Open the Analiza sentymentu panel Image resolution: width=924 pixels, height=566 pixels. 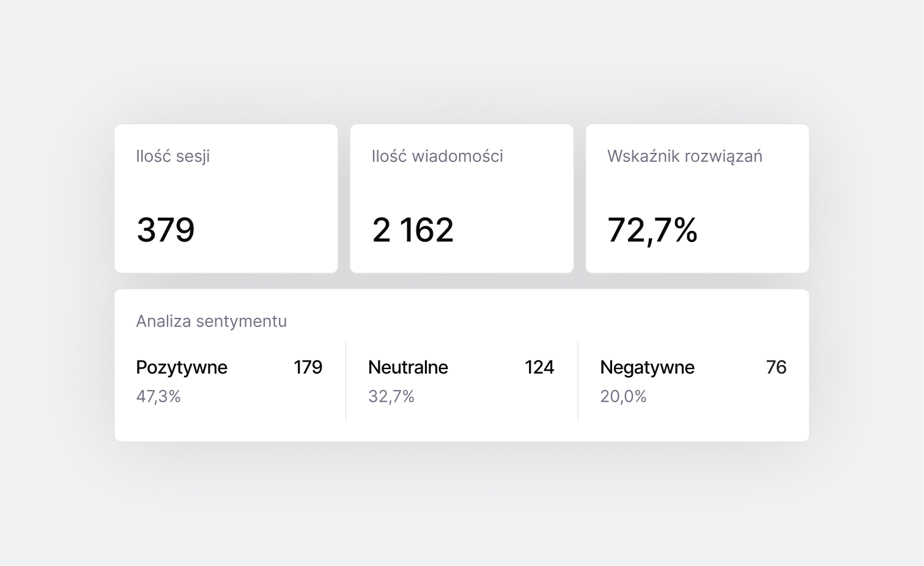click(461, 363)
